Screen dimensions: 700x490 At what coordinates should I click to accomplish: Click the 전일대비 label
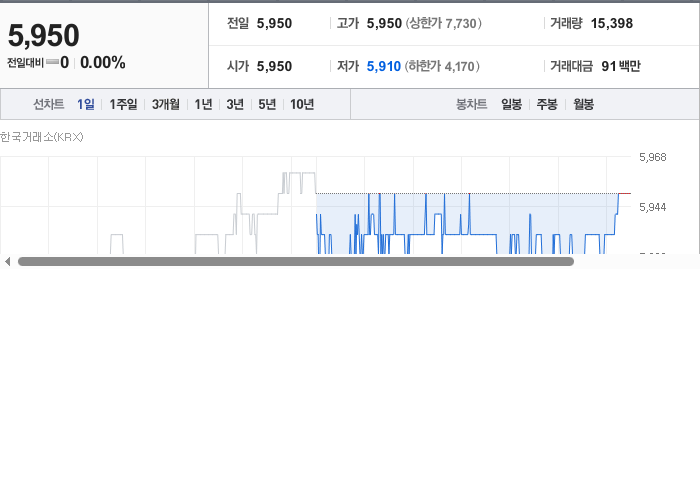25,63
